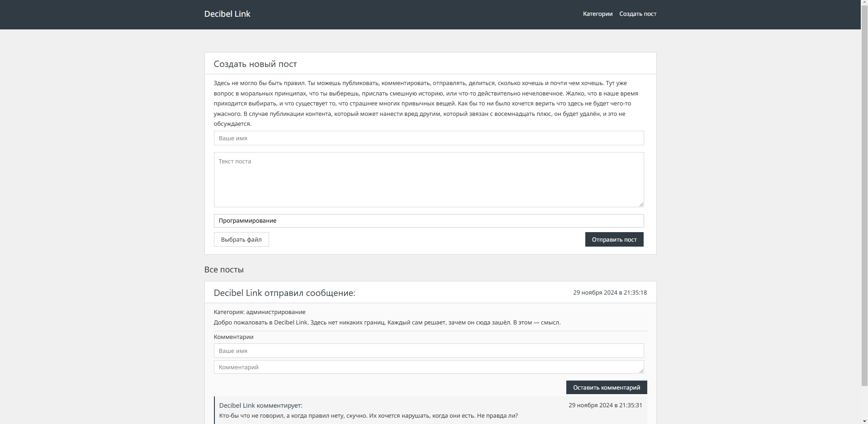Click 'Decibel Link отправил сообщение:' title
This screenshot has width=868, height=424.
pyautogui.click(x=285, y=293)
